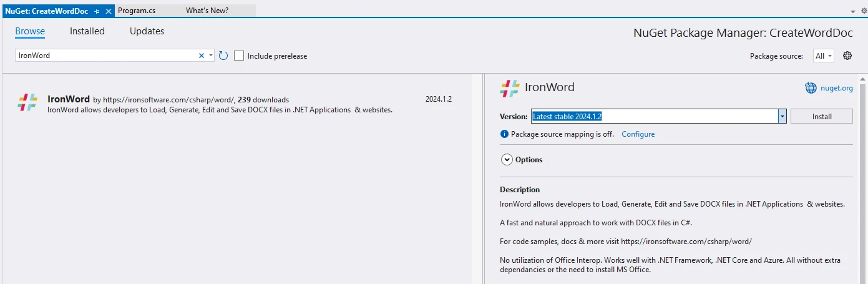Open NuGet settings gear icon
Viewport: 868px width, 284px height.
847,56
